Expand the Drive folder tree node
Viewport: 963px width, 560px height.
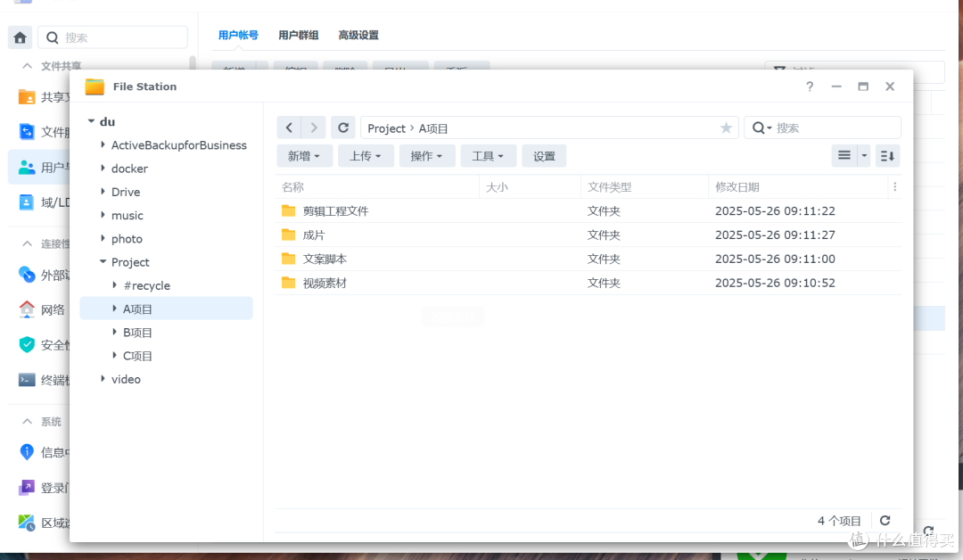103,191
